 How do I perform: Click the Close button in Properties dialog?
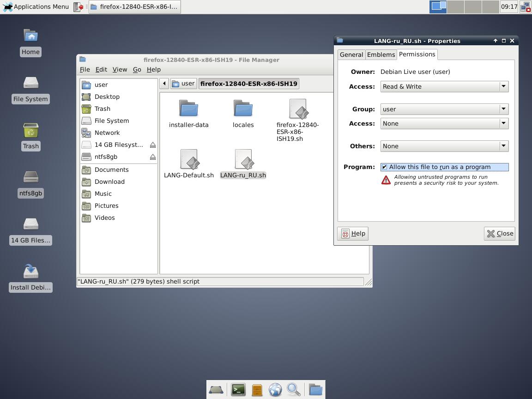(500, 234)
